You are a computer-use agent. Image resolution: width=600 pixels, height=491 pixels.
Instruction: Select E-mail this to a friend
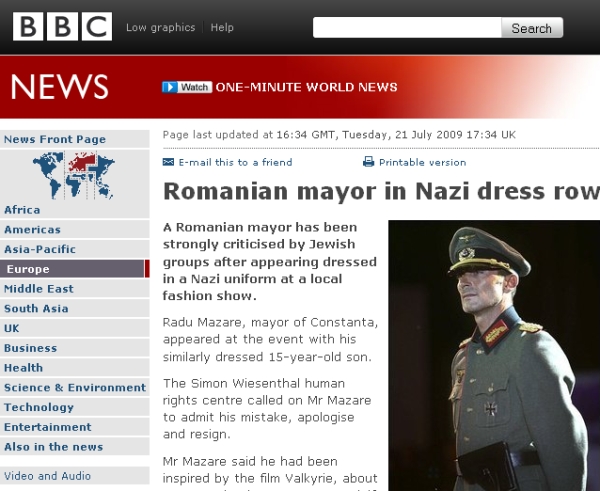click(x=235, y=162)
